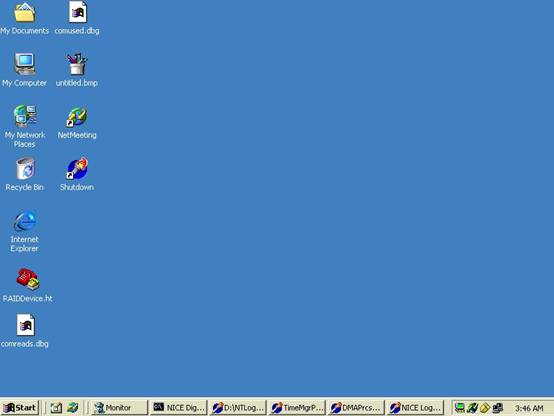The image size is (554, 416).
Task: Select the My Network Places icon
Action: [25, 116]
